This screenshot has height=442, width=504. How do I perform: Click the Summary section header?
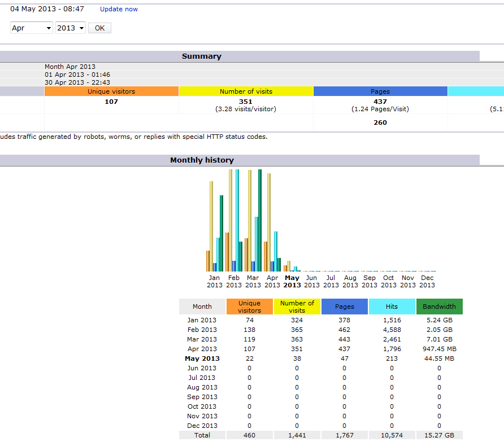202,56
